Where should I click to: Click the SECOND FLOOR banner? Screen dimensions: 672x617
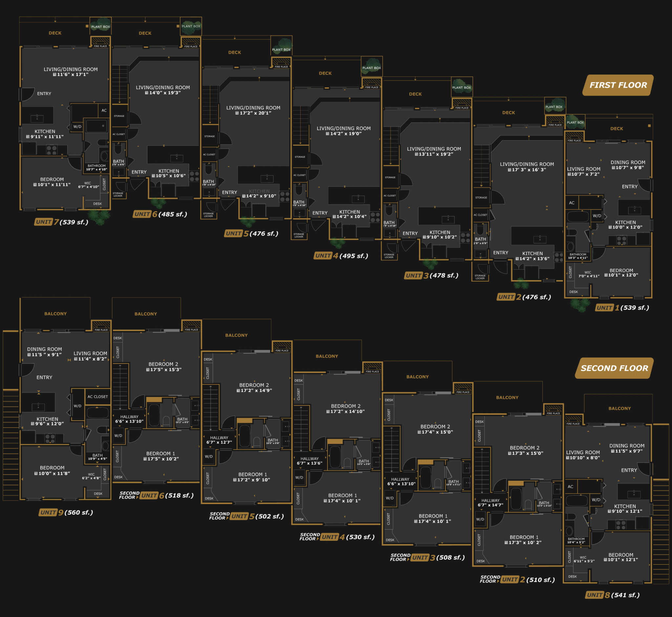(x=614, y=368)
